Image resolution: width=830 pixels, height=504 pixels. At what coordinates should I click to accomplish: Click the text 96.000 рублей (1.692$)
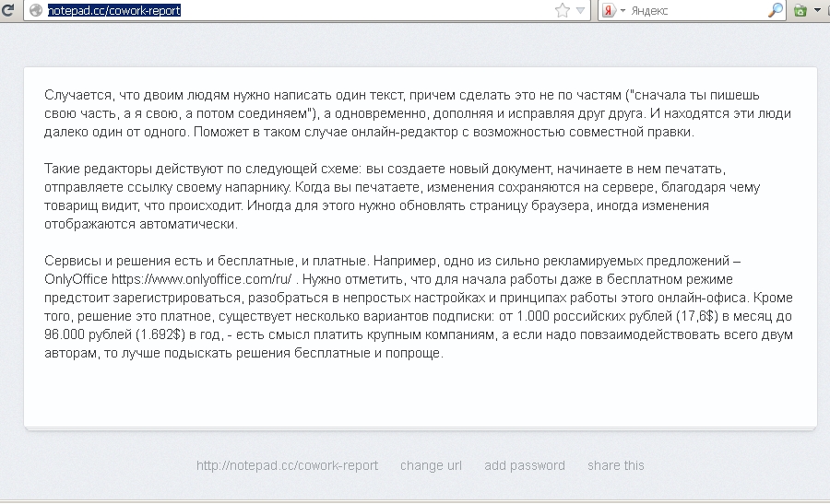click(115, 334)
